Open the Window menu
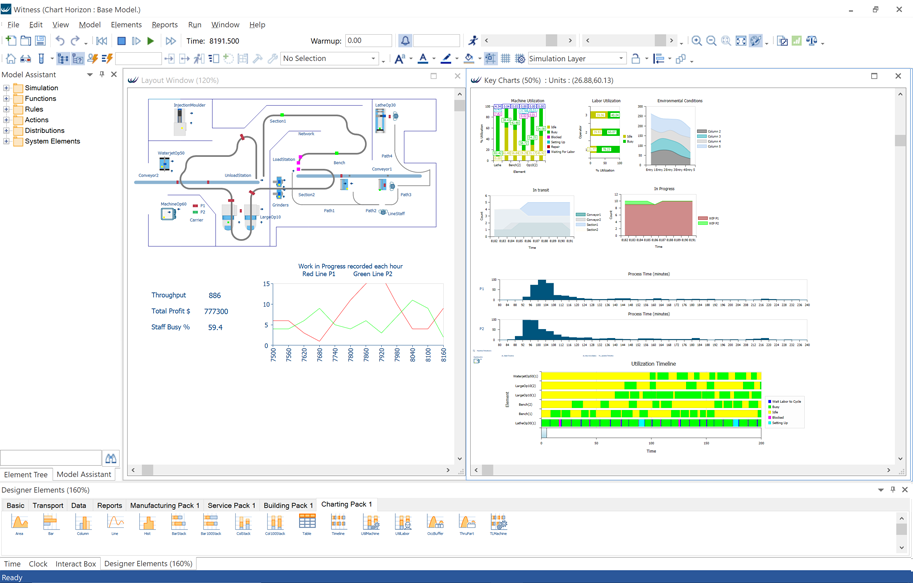The height and width of the screenshot is (583, 913). (225, 24)
